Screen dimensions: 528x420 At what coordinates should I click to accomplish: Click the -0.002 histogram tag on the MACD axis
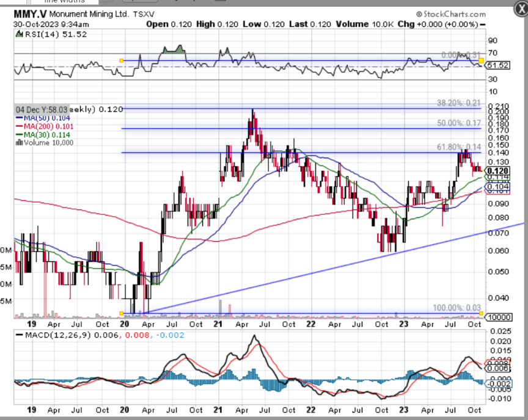click(x=499, y=384)
